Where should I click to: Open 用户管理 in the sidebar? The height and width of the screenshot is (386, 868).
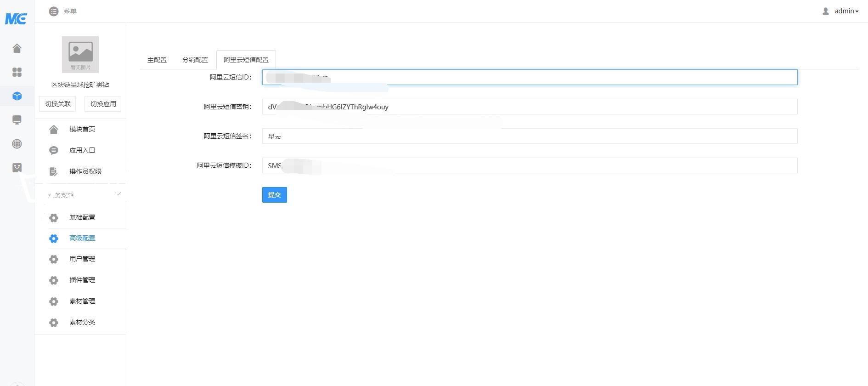click(82, 259)
